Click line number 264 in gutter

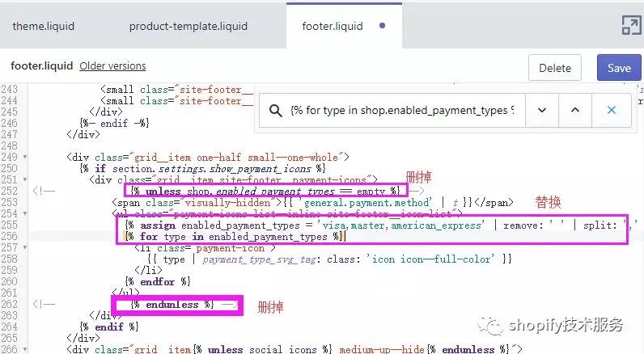9,327
